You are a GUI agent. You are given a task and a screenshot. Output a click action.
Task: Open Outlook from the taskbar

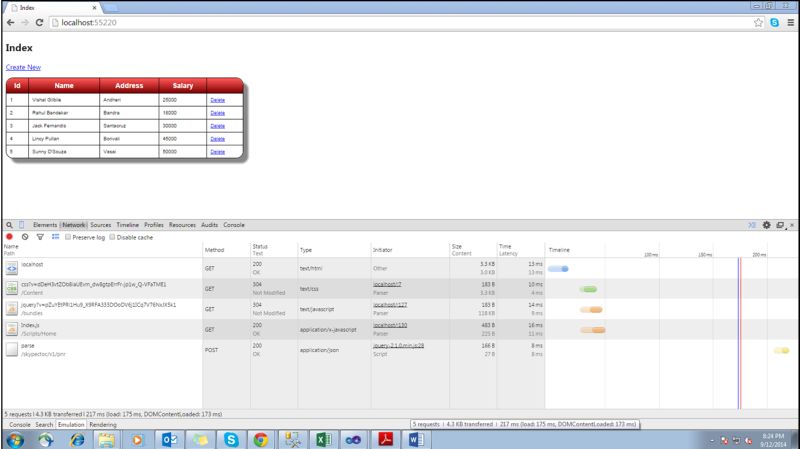click(x=169, y=440)
